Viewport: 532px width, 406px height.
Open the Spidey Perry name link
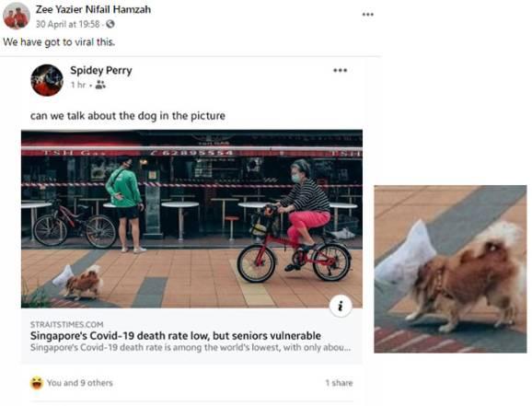(x=101, y=70)
